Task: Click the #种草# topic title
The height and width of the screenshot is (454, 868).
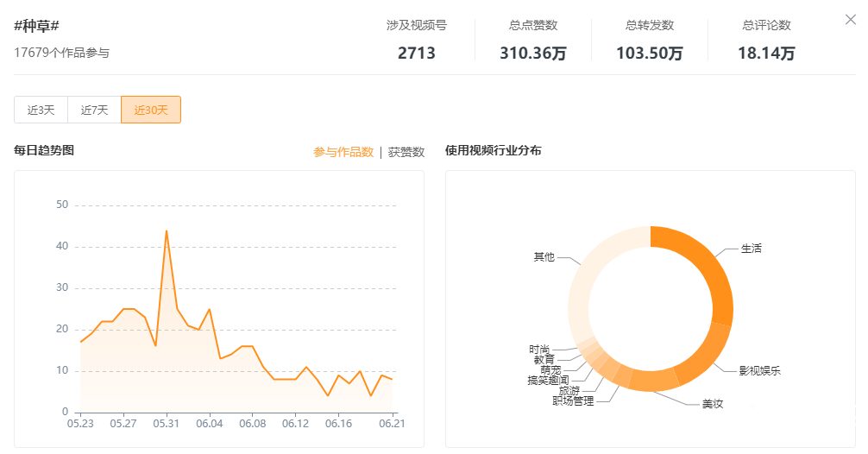Action: pos(36,26)
